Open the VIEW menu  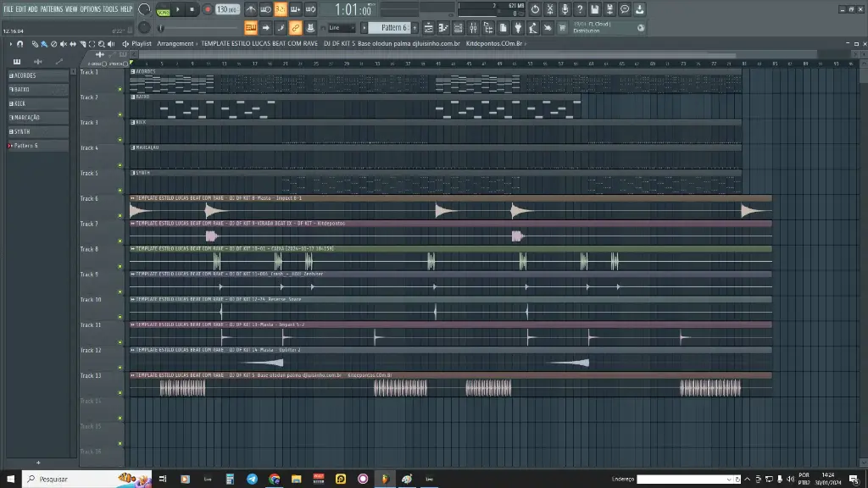point(71,9)
